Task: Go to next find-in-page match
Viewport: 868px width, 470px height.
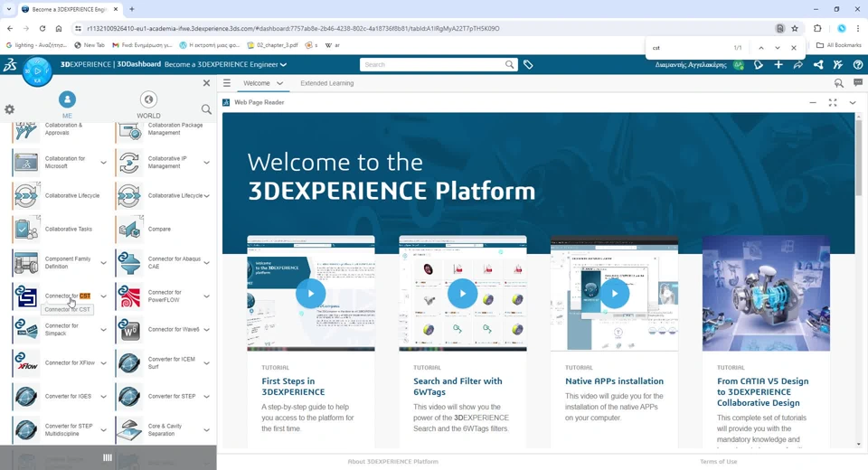Action: click(x=778, y=48)
